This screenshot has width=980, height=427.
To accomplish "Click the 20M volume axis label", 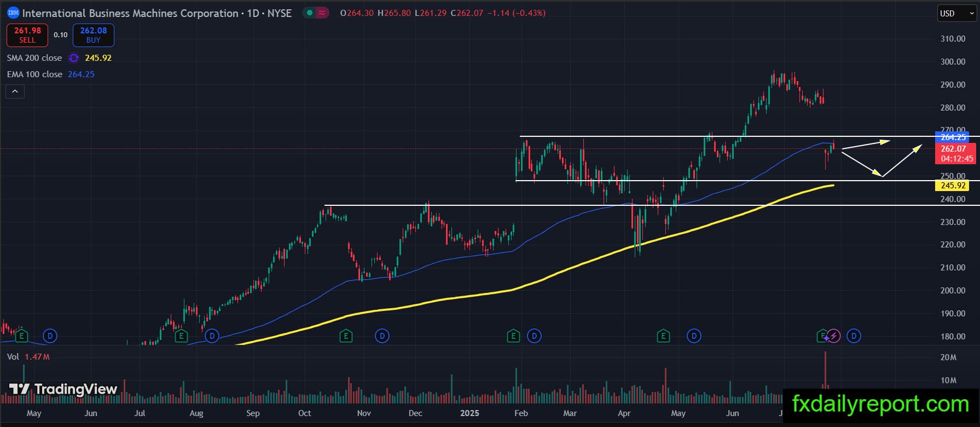I will [x=948, y=357].
